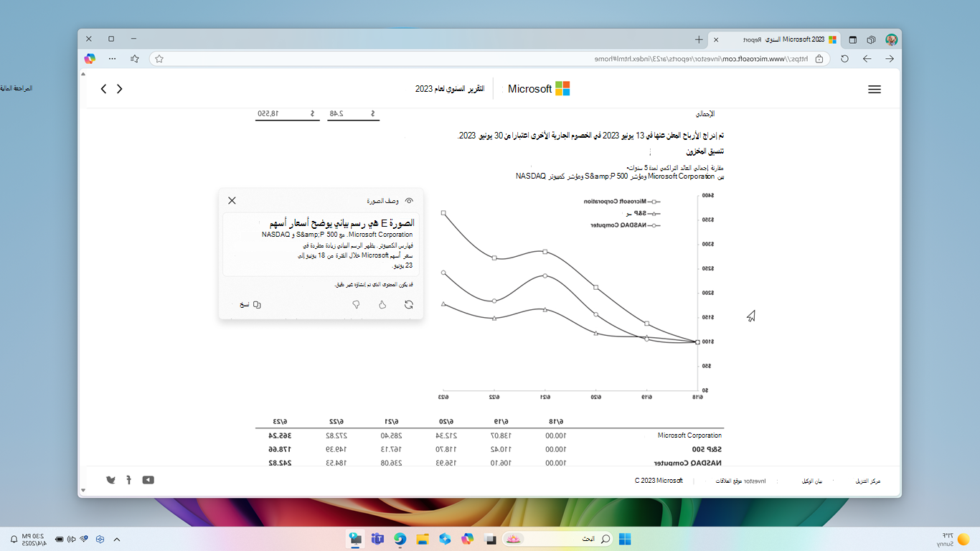Screen dimensions: 980x551
Task: Dislike the image description with thumbs down
Action: (356, 304)
